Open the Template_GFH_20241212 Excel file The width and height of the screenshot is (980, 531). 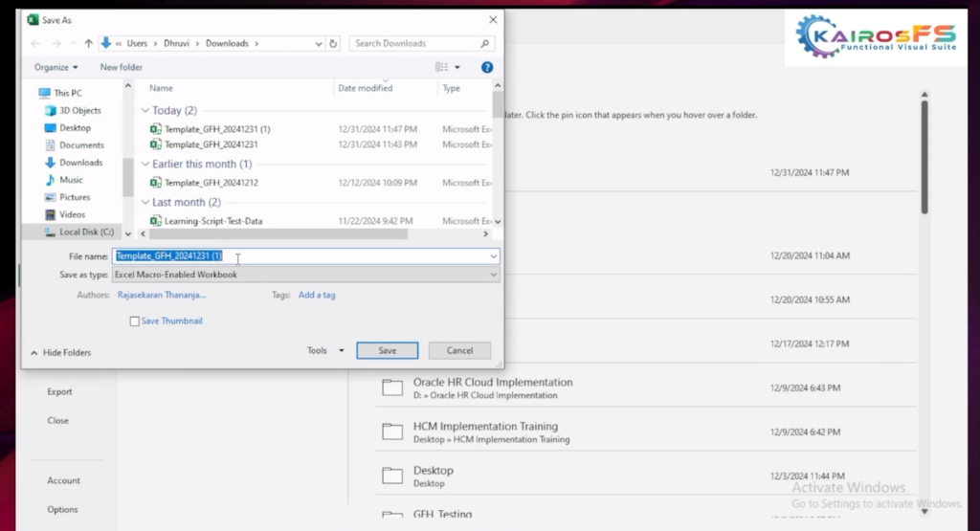[211, 183]
